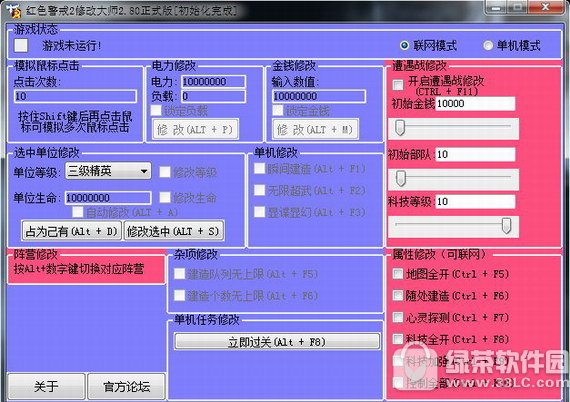The height and width of the screenshot is (402, 570).
Task: Click the 按Alt+数字键切换对应阵营 text
Action: (79, 269)
